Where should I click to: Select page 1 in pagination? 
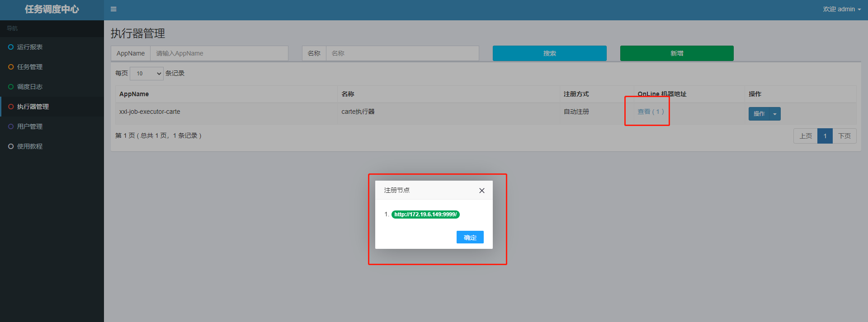[825, 136]
